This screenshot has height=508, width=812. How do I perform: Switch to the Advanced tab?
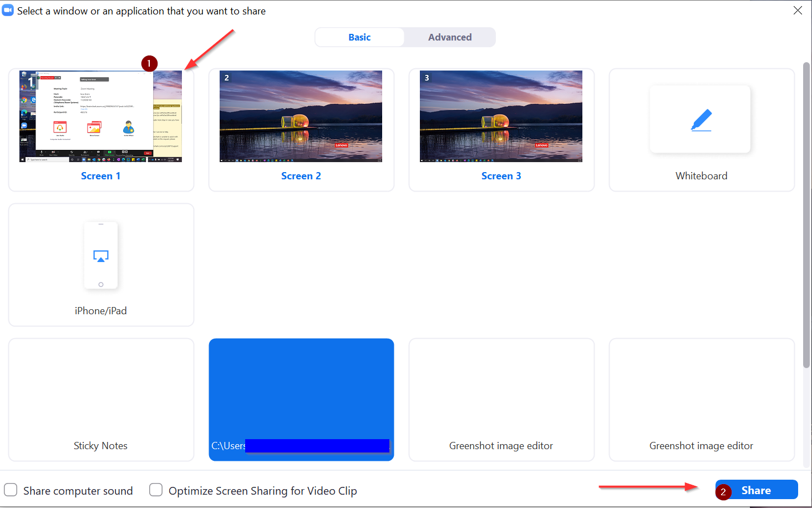[x=449, y=37]
